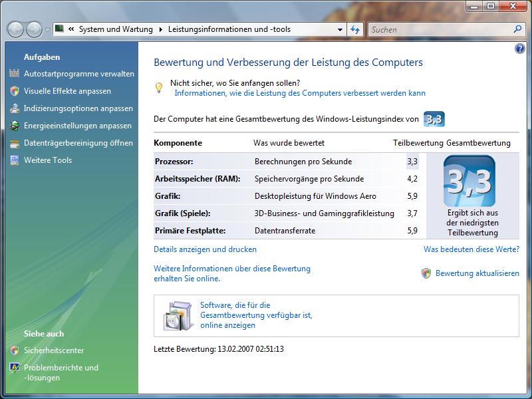Expand the double-chevron breadcrumb overflow

point(71,29)
